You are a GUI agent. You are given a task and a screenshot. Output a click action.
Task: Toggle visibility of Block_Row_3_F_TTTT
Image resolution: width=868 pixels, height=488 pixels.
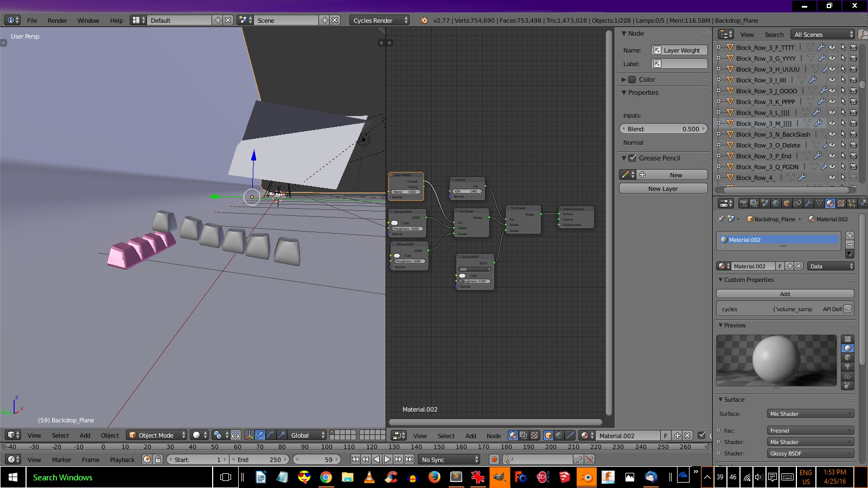point(832,47)
